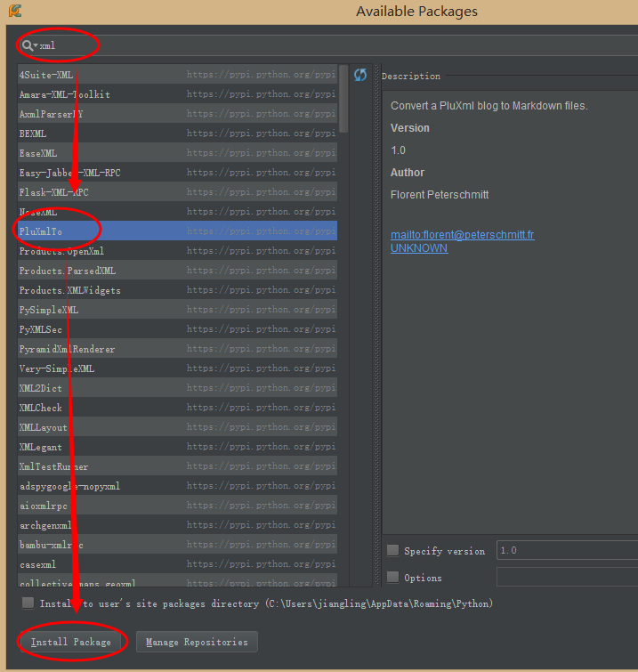Select the XmlTestRunner package
This screenshot has height=672, width=638.
pyautogui.click(x=177, y=466)
